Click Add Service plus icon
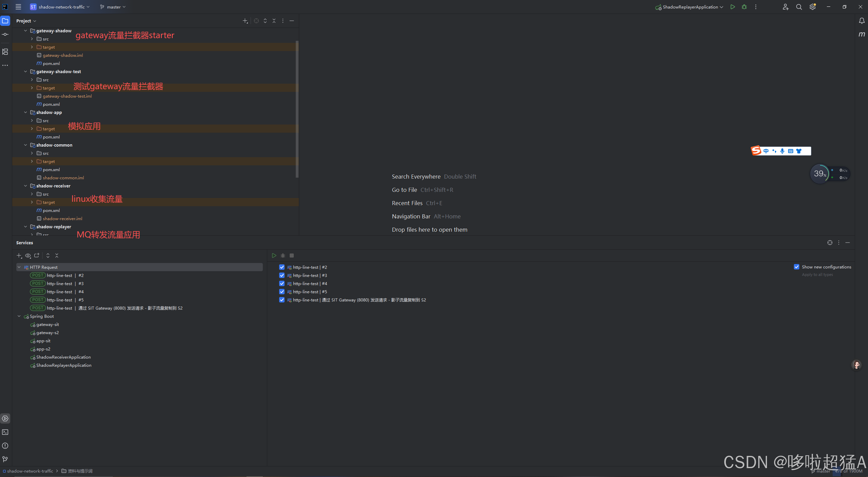Image resolution: width=868 pixels, height=477 pixels. [x=19, y=256]
